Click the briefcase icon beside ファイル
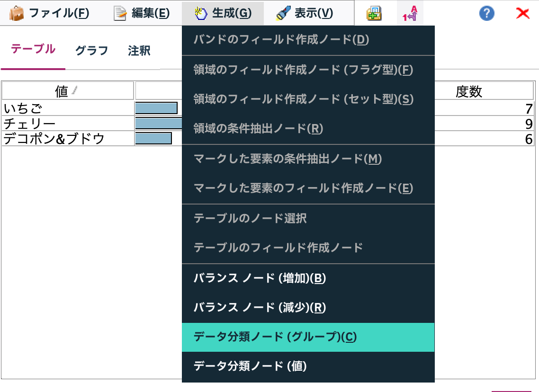This screenshot has height=392, width=539. coord(16,12)
